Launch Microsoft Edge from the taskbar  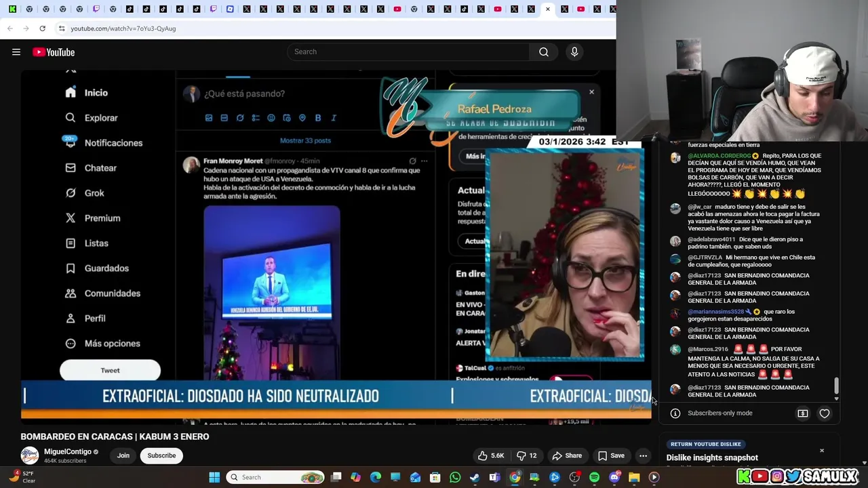point(376,477)
